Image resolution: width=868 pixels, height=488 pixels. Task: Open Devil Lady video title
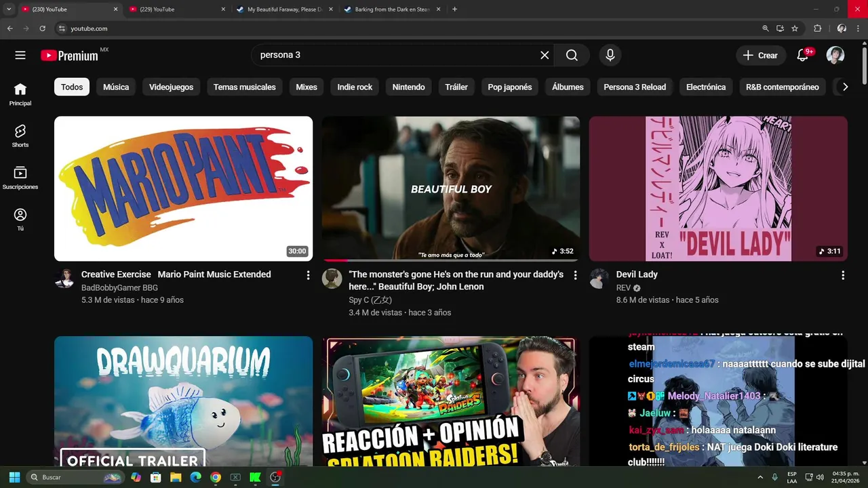637,274
